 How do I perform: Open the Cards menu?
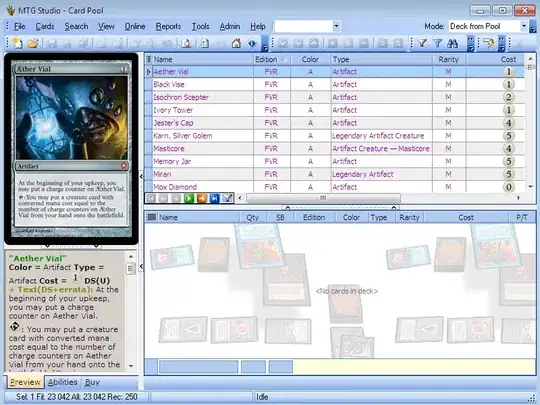pyautogui.click(x=45, y=26)
